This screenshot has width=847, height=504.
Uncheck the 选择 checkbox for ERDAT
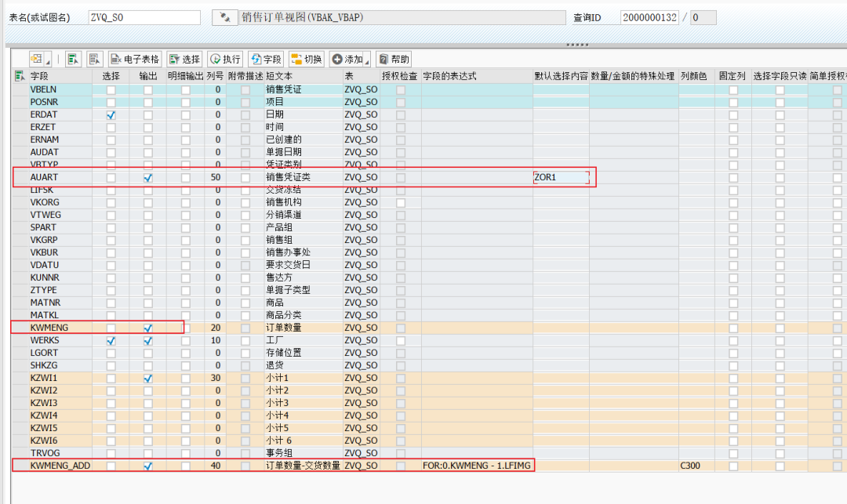coord(111,115)
